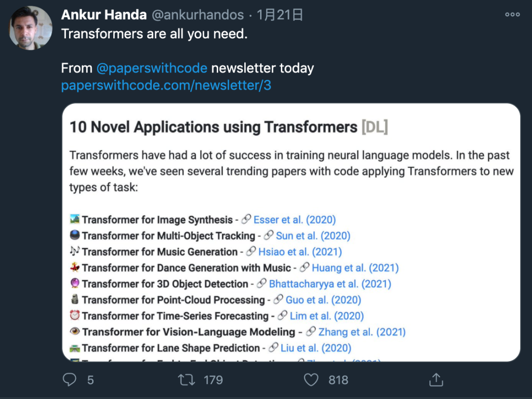This screenshot has width=532, height=399.
Task: Open Esser et al. (2020) paper link
Action: (x=294, y=220)
